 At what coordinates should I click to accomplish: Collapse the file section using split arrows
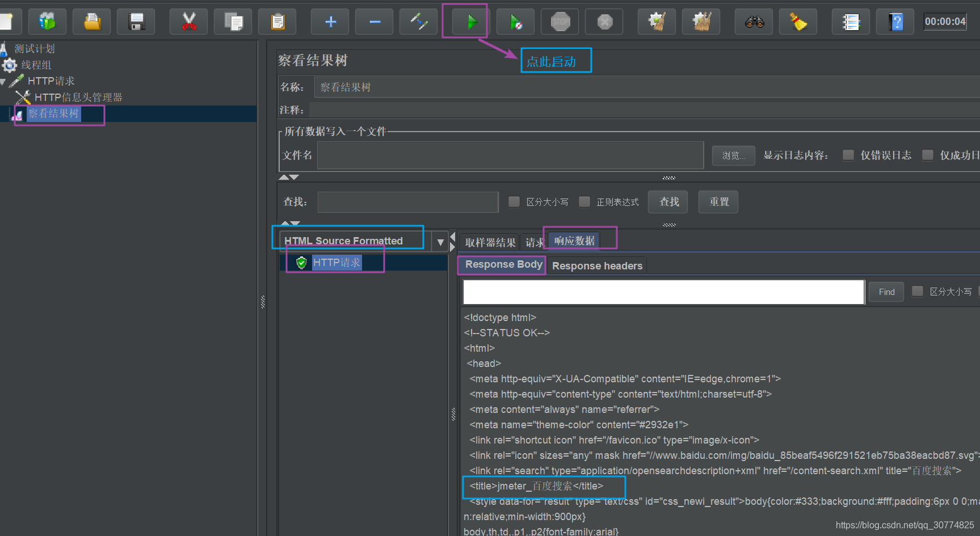(x=288, y=178)
